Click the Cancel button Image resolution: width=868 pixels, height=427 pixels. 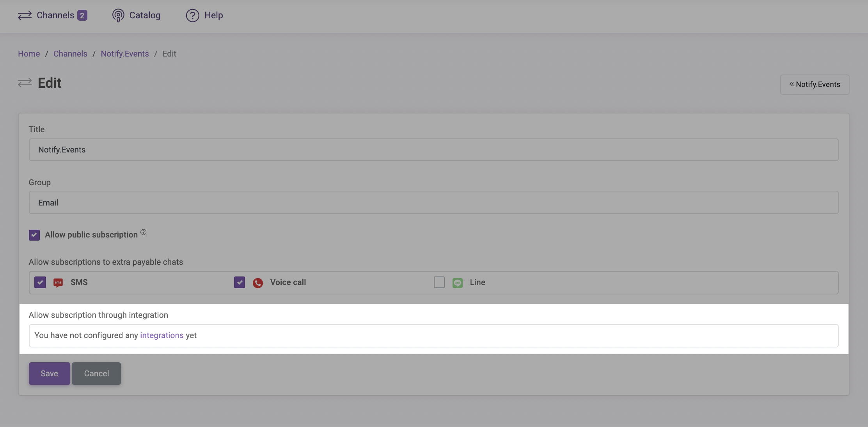(96, 373)
